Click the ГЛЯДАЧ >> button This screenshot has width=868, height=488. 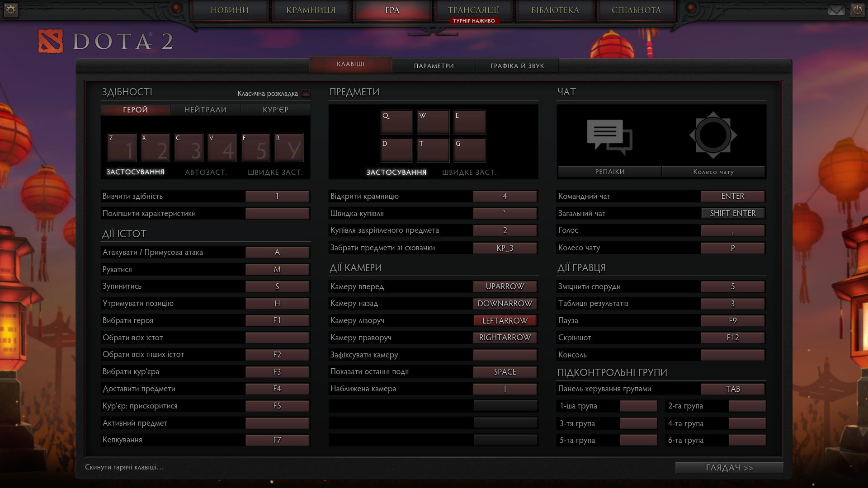pyautogui.click(x=729, y=468)
